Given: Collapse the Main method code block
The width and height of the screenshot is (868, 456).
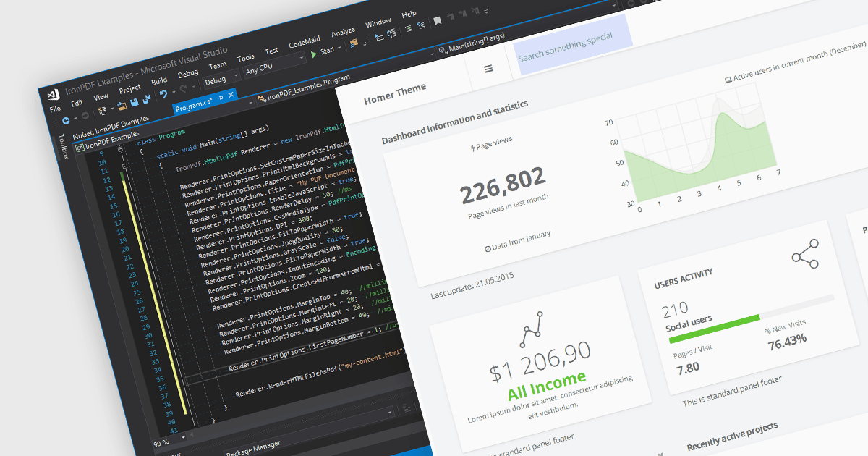Looking at the screenshot, I should click(x=124, y=168).
